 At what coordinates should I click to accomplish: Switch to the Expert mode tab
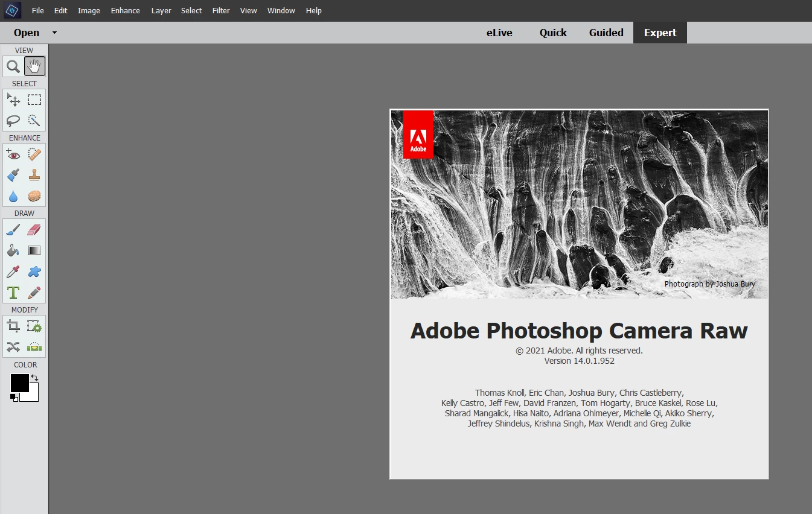660,33
